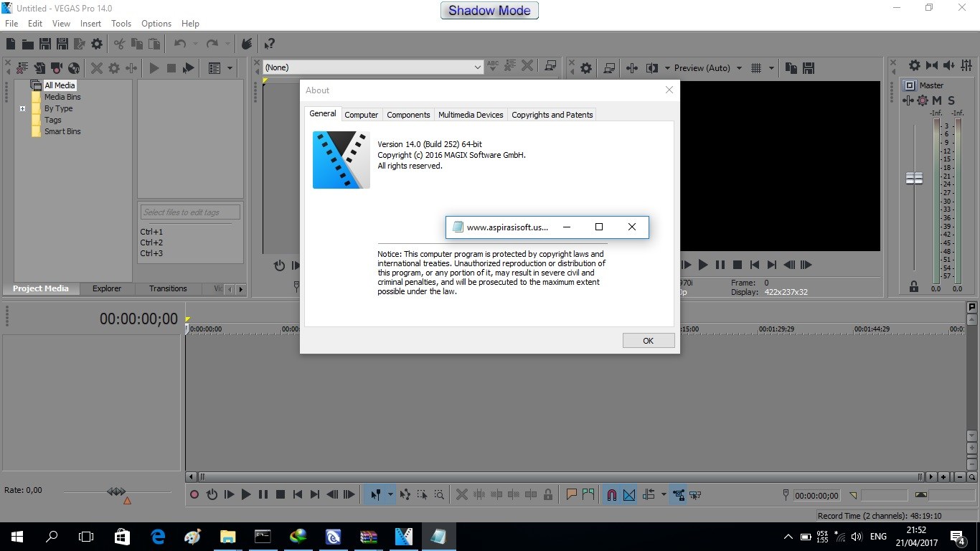This screenshot has height=551, width=980.
Task: Click Split Screen View icon in preview
Action: pyautogui.click(x=651, y=68)
